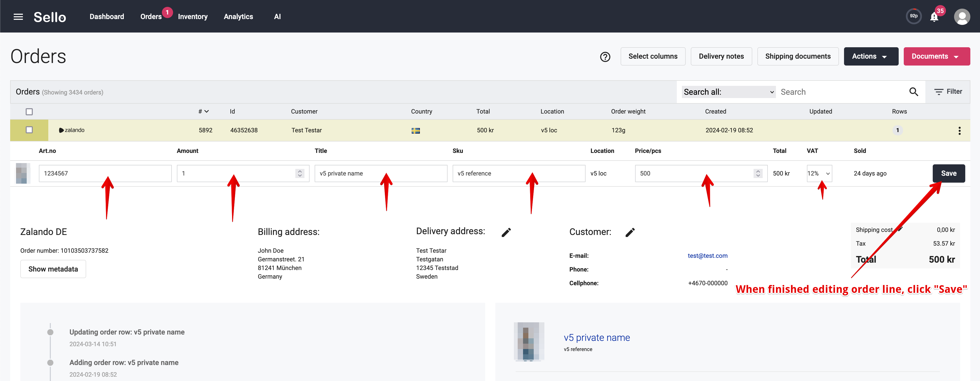980x381 pixels.
Task: Open the Analytics menu item
Action: 238,17
